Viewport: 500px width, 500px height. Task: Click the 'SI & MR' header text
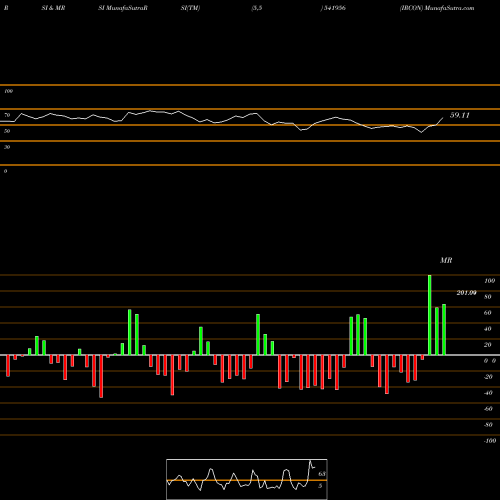tap(53, 8)
